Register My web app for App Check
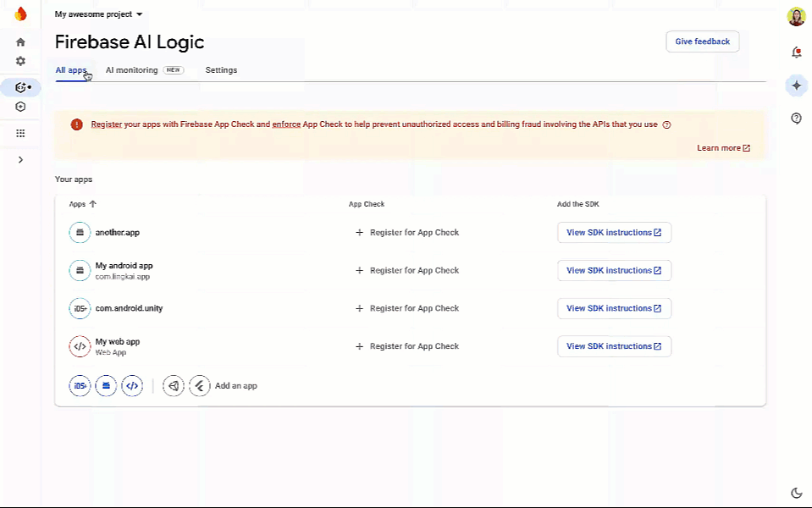 click(x=407, y=346)
